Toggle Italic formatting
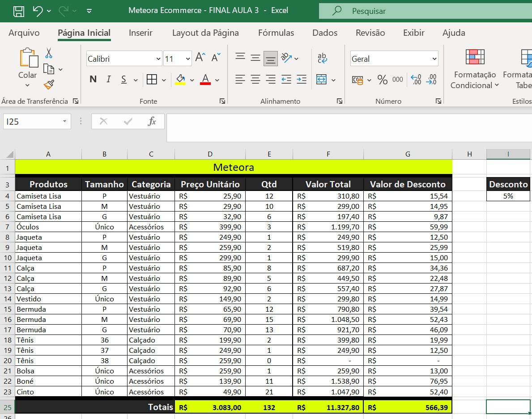 tap(108, 80)
